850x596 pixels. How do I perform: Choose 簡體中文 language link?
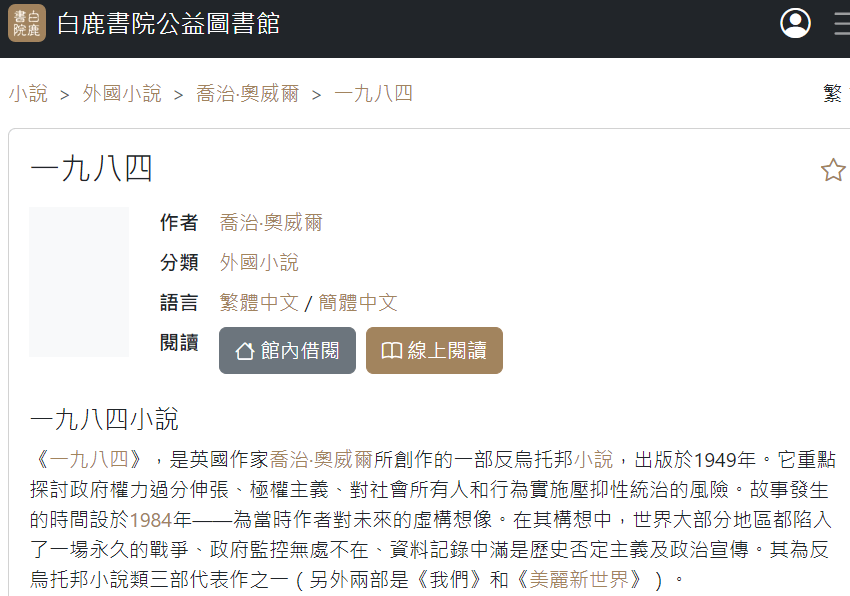tap(358, 303)
